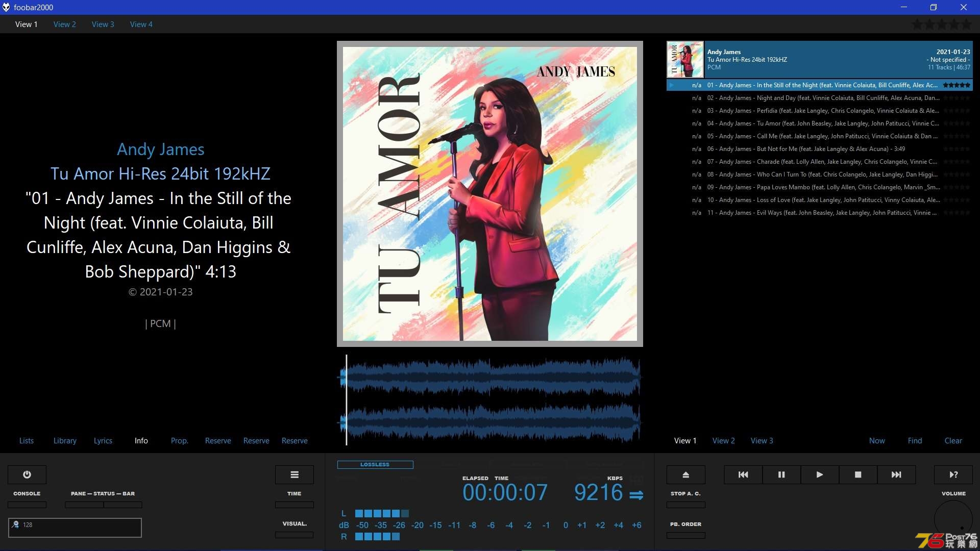The image size is (980, 551).
Task: Click the arrow icon next to 9216 kbps
Action: 636,495
